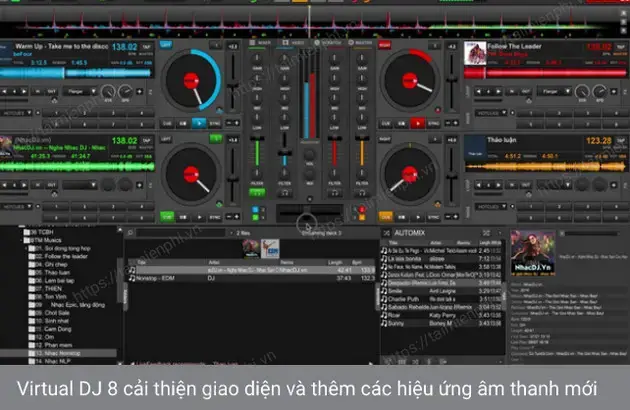This screenshot has height=410, width=630.
Task: Open the HOTCUES dropdown on green deck
Action: pyautogui.click(x=16, y=207)
